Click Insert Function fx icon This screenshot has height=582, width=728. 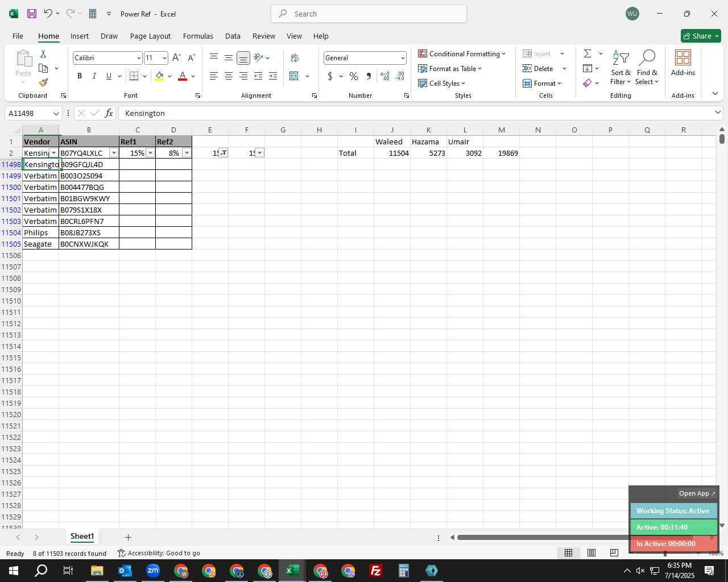pos(109,113)
